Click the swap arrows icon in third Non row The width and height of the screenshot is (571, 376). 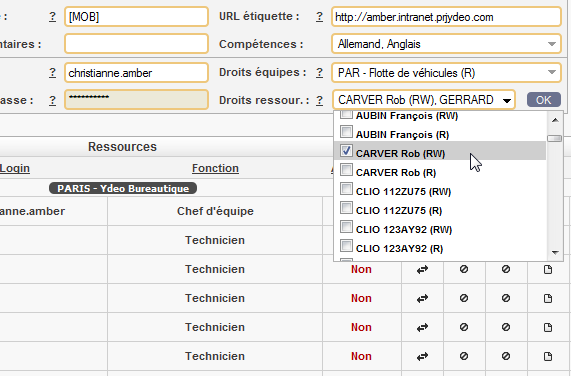(x=422, y=328)
